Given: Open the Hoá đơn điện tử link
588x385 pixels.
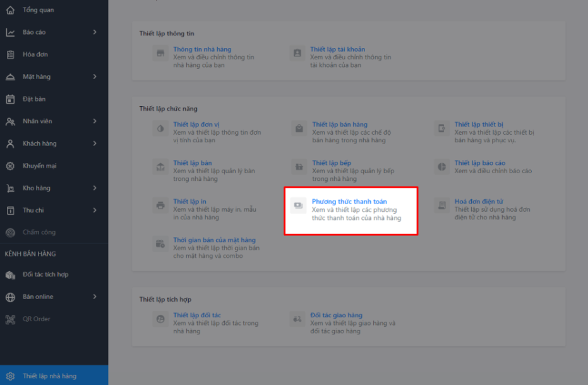Looking at the screenshot, I should [479, 202].
